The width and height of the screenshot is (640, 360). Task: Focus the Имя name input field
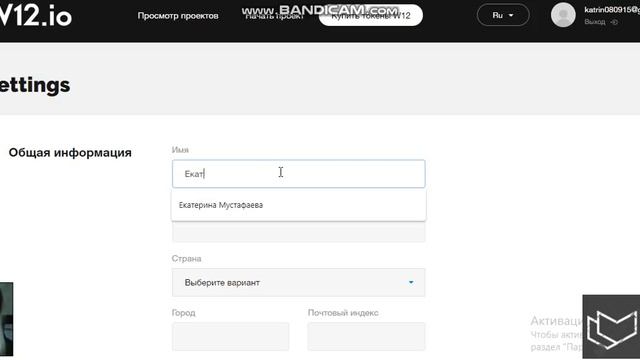(x=299, y=174)
